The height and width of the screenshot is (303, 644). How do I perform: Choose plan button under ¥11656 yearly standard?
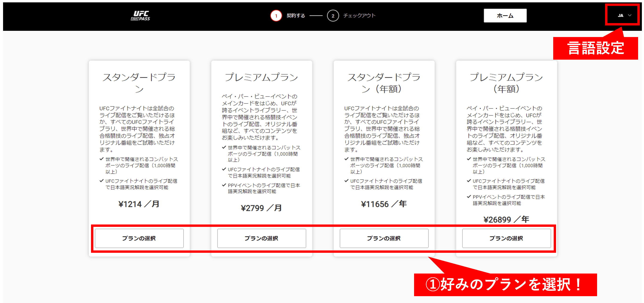[384, 238]
